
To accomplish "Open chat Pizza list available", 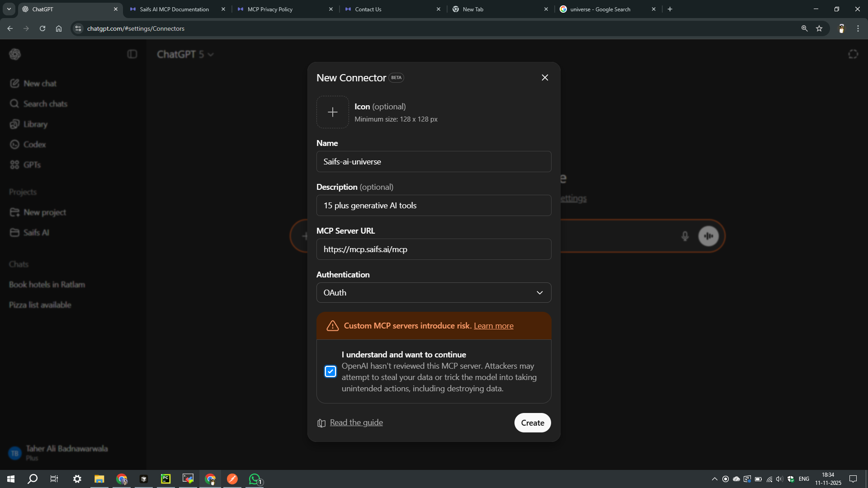I will [x=40, y=305].
